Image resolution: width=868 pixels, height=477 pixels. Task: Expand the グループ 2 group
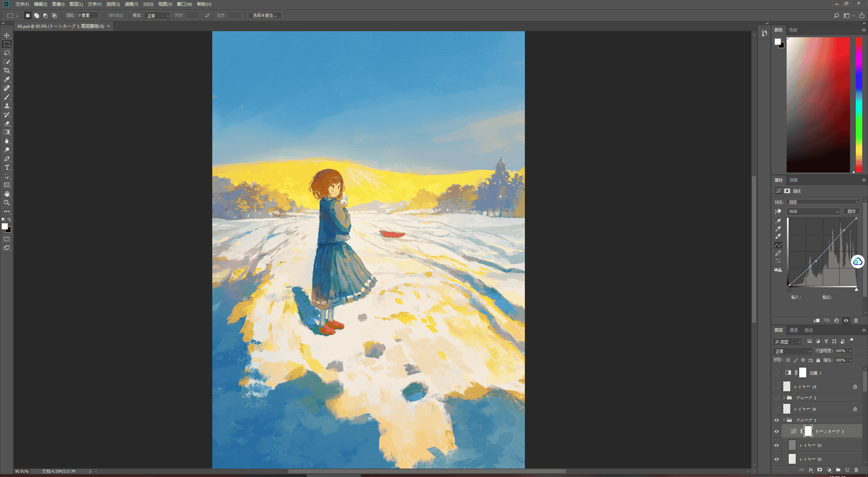pyautogui.click(x=784, y=398)
